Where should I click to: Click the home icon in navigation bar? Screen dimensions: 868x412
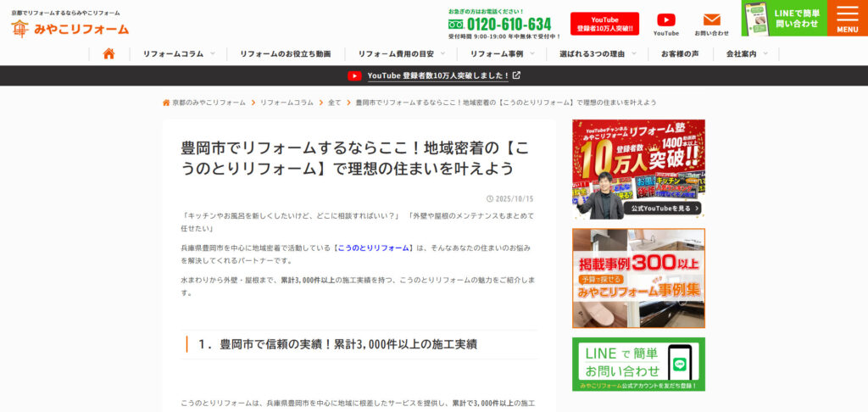(108, 53)
